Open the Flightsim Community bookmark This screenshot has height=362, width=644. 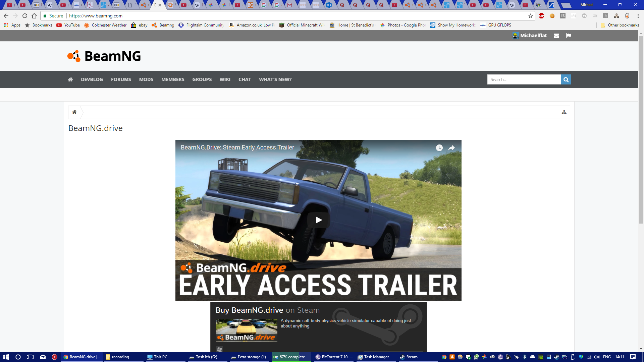tap(201, 25)
